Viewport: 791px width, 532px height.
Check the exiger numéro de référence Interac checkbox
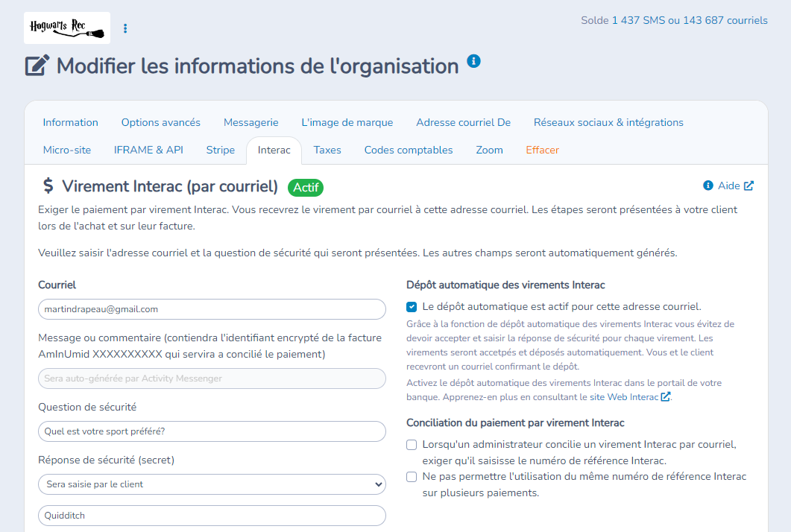click(x=412, y=445)
